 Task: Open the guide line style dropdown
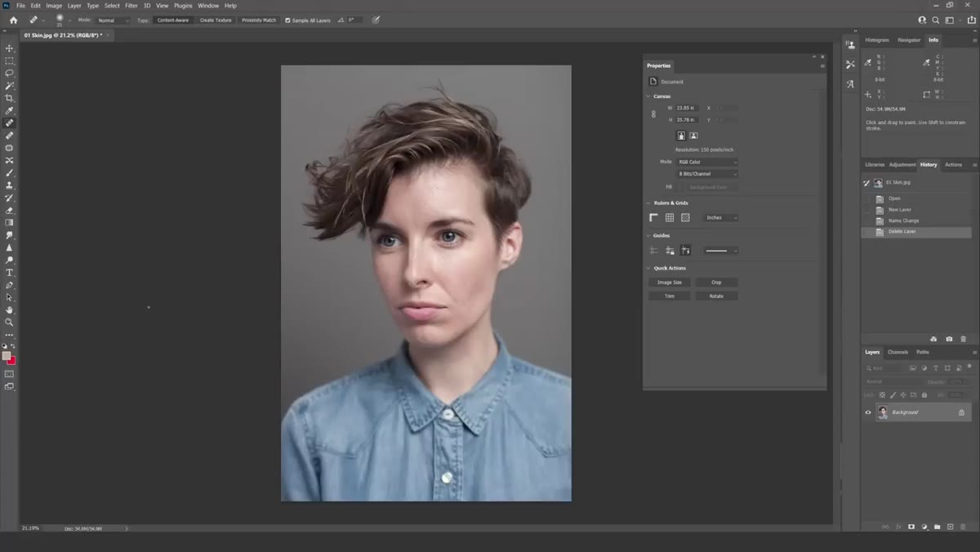(x=721, y=251)
